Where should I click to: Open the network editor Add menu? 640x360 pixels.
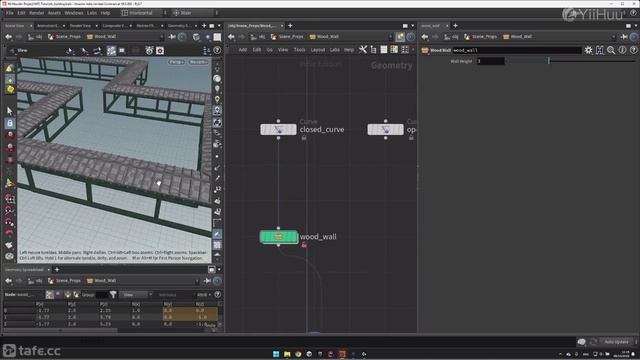click(x=242, y=50)
